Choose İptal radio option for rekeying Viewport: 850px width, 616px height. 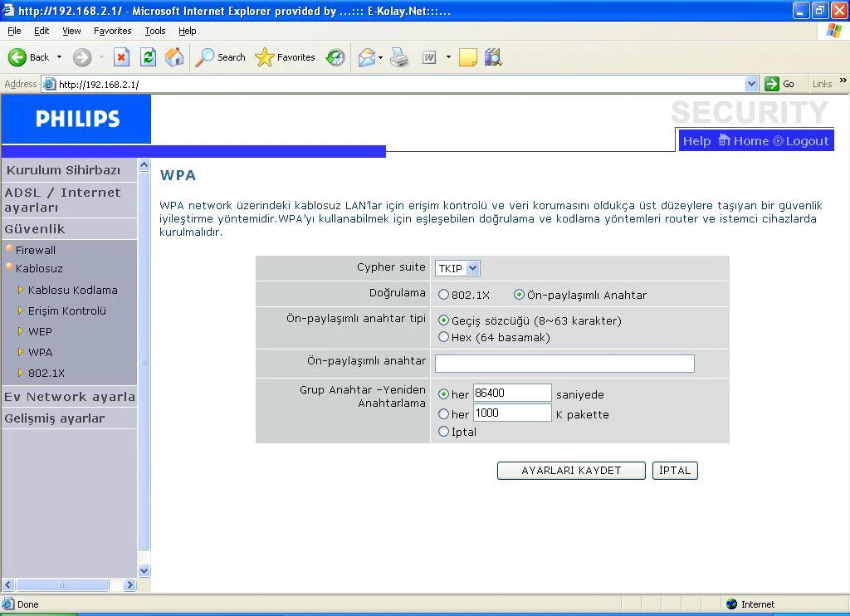443,432
